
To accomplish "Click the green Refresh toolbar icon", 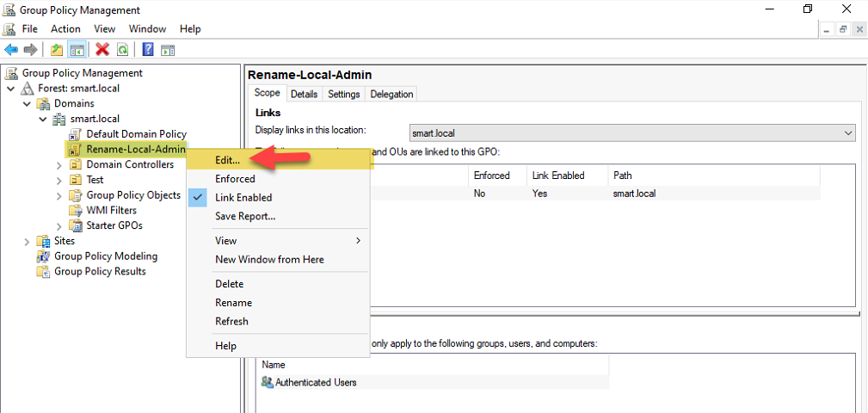I will click(122, 50).
